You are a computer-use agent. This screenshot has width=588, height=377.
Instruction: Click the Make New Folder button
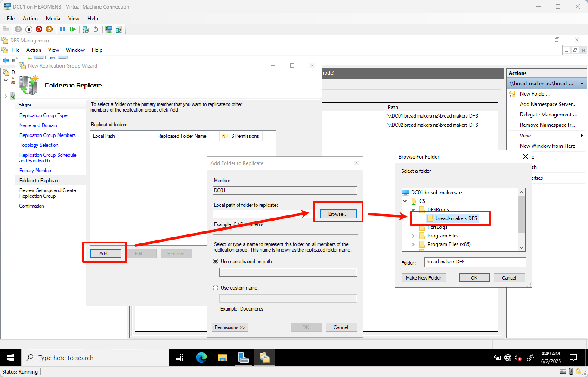(x=424, y=277)
